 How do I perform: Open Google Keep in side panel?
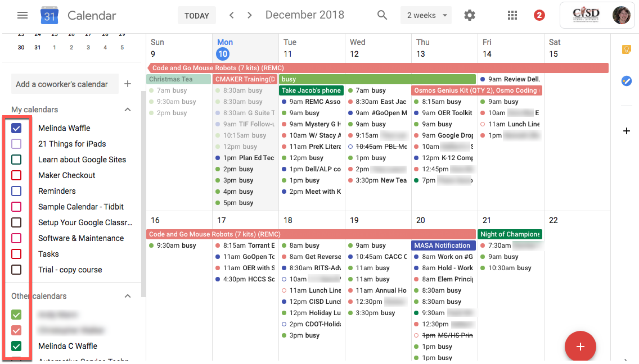626,49
